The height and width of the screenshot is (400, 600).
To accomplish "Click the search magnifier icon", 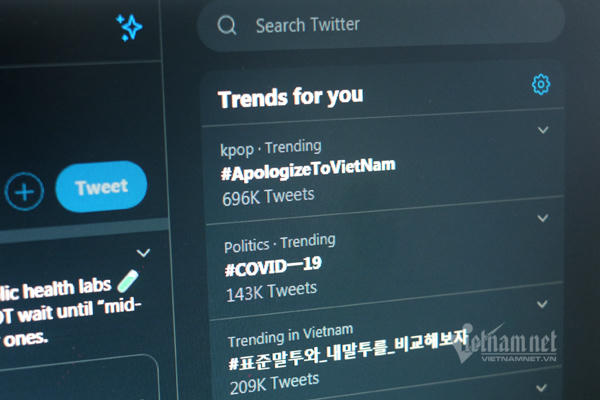I will point(227,25).
